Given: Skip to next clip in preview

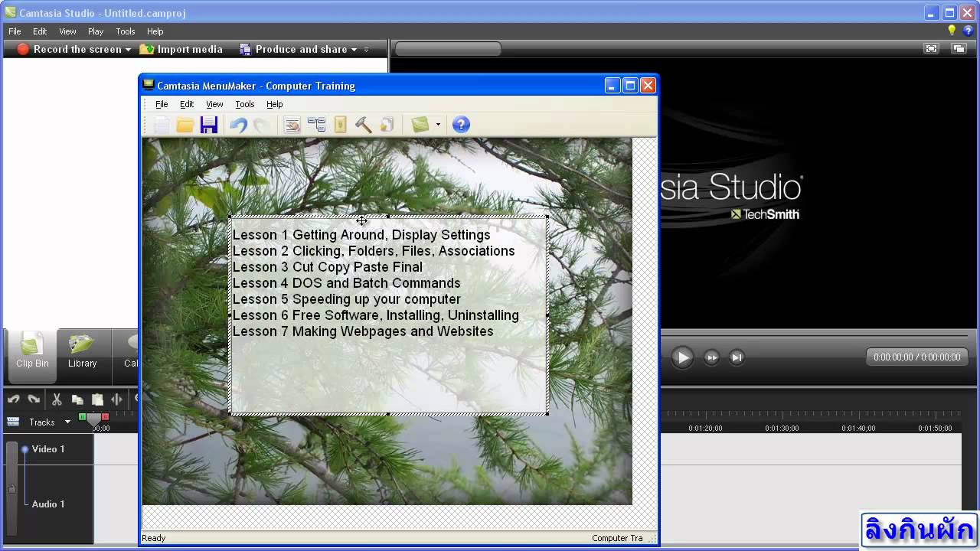Looking at the screenshot, I should tap(737, 357).
